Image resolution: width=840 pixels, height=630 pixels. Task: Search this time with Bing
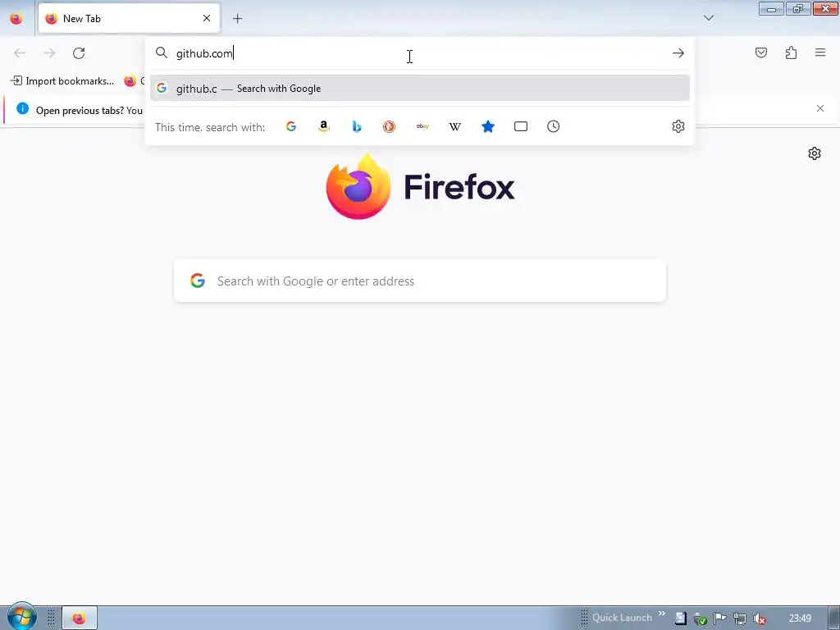coord(357,126)
